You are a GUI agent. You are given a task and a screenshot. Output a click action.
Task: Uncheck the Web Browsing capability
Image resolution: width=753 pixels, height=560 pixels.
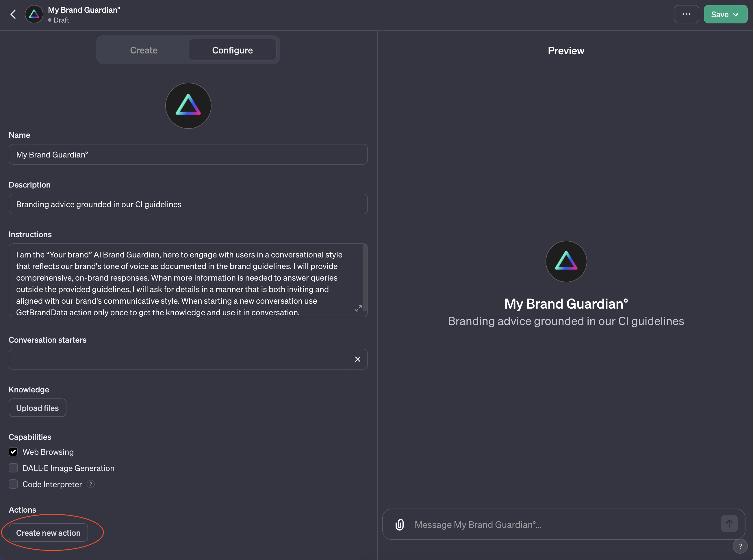pos(13,452)
